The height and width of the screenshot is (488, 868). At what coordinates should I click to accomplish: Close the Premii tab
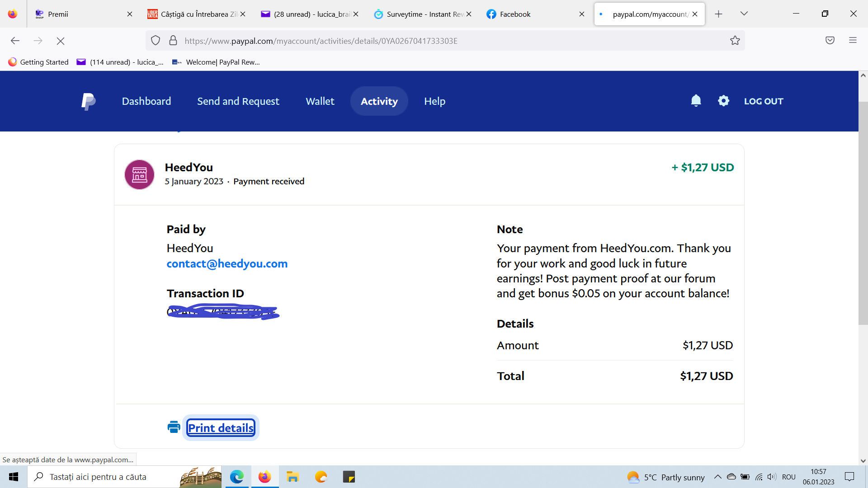click(x=130, y=14)
